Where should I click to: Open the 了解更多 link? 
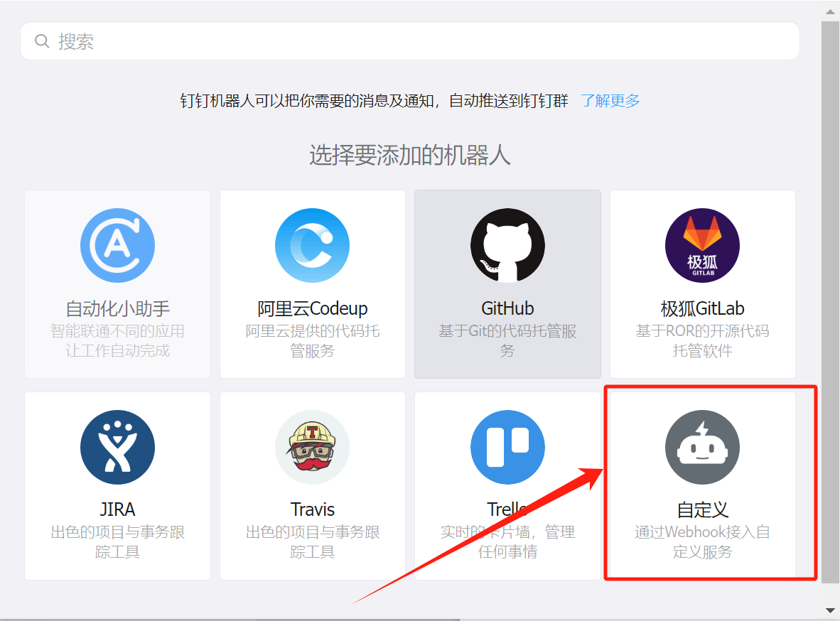[x=610, y=100]
